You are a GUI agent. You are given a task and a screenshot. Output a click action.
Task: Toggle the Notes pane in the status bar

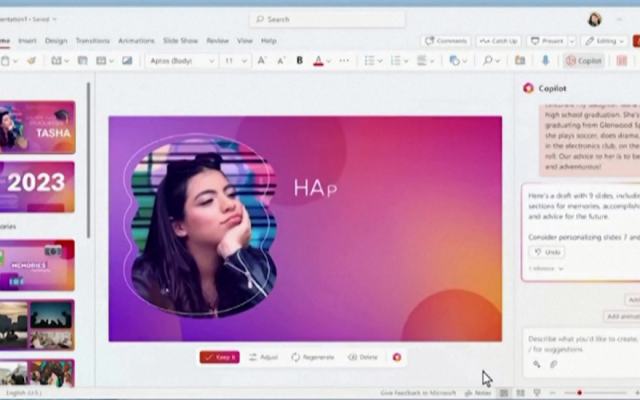point(478,393)
